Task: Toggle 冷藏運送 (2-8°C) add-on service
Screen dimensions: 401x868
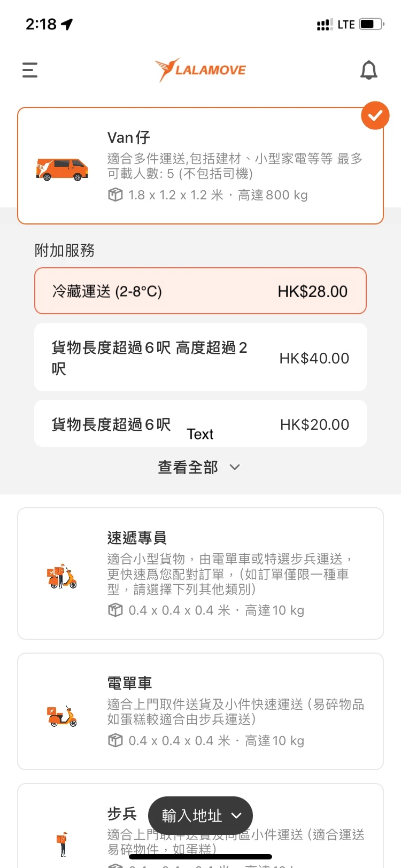Action: [200, 291]
